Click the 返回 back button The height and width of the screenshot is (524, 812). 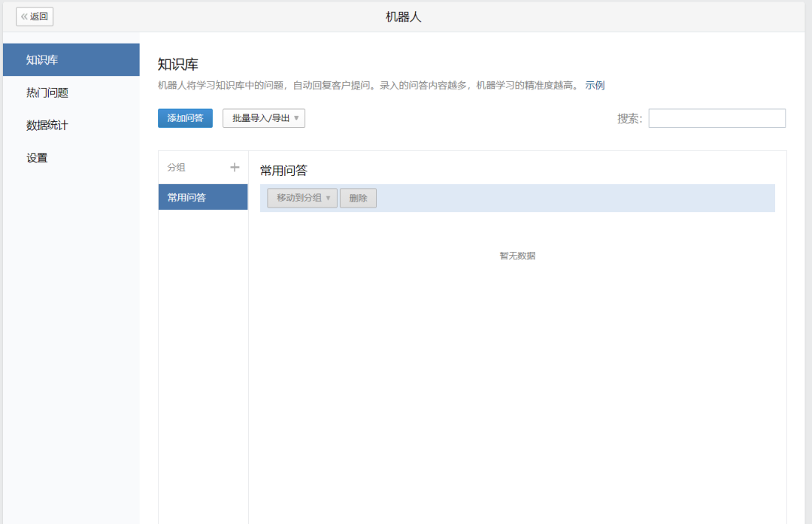pos(35,17)
